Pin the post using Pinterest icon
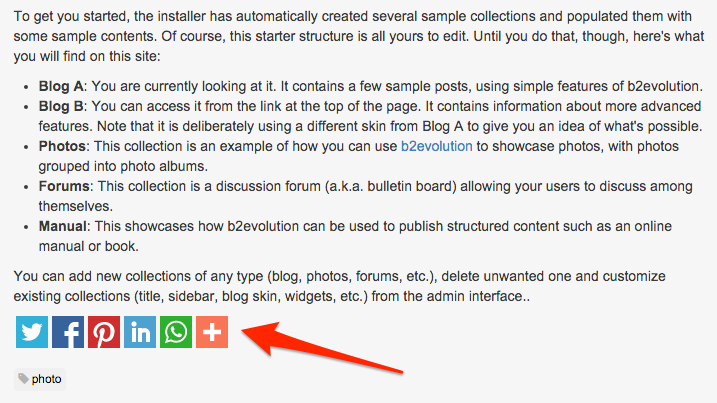Screen dimensions: 717x403 tap(104, 332)
